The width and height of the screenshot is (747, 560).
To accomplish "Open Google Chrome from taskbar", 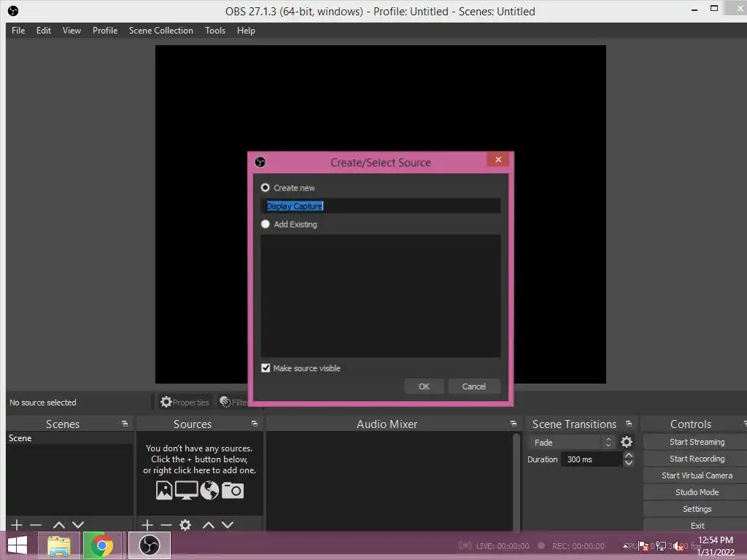I will (x=102, y=545).
